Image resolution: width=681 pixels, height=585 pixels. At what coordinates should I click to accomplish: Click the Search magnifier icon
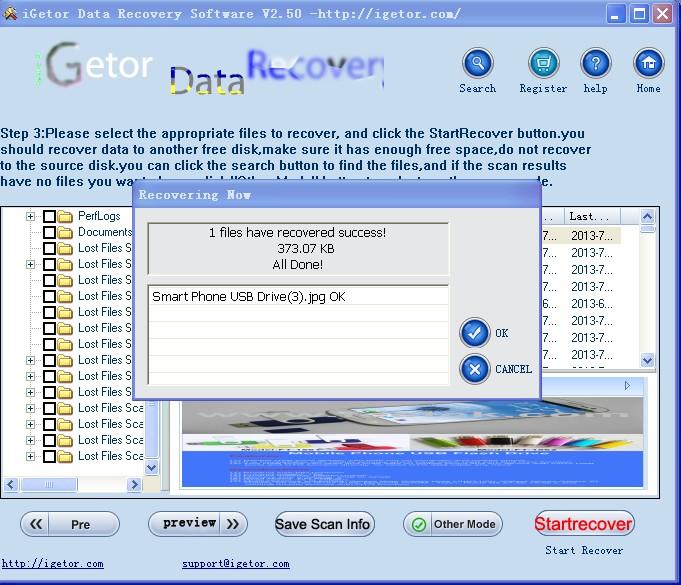point(477,63)
